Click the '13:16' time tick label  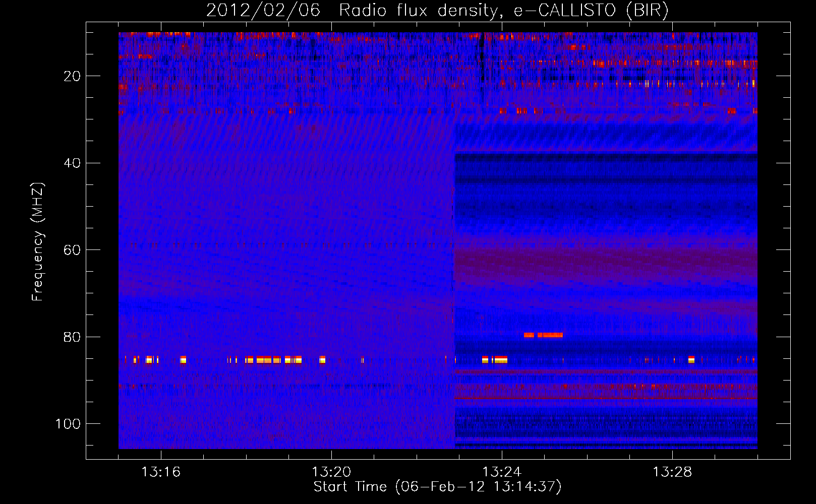click(x=161, y=472)
